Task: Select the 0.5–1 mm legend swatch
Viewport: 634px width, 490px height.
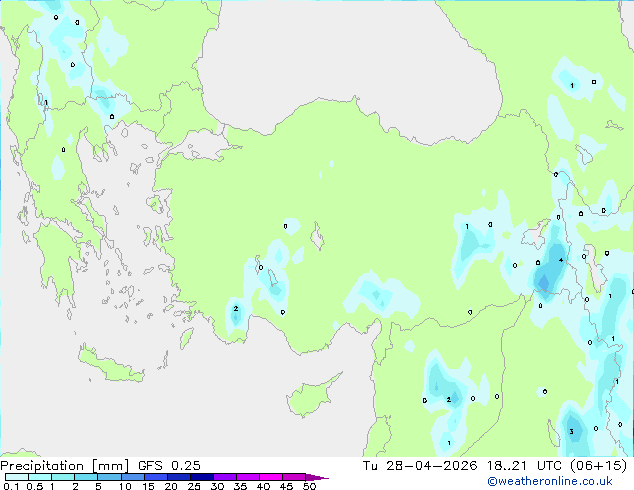Action: click(40, 477)
